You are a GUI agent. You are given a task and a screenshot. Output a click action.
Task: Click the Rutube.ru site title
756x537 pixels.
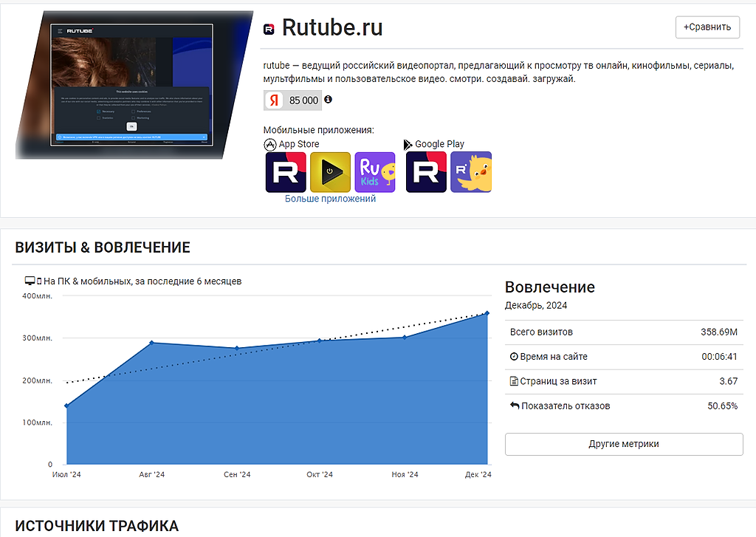click(332, 27)
